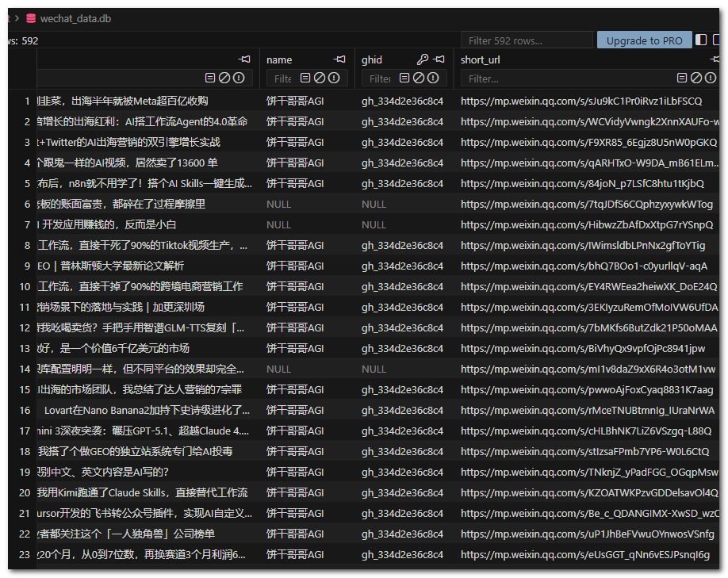Click the circle-slash icon in ghid filter
This screenshot has width=728, height=578.
(x=419, y=78)
